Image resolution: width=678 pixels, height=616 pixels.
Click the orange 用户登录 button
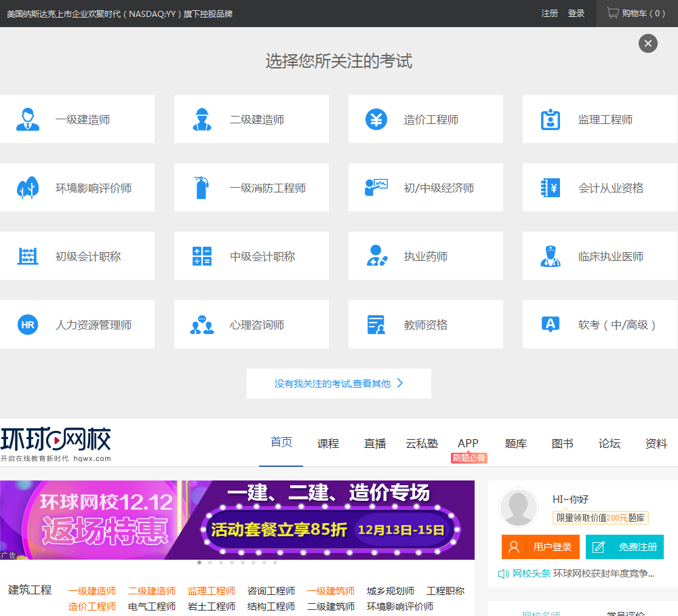point(540,547)
